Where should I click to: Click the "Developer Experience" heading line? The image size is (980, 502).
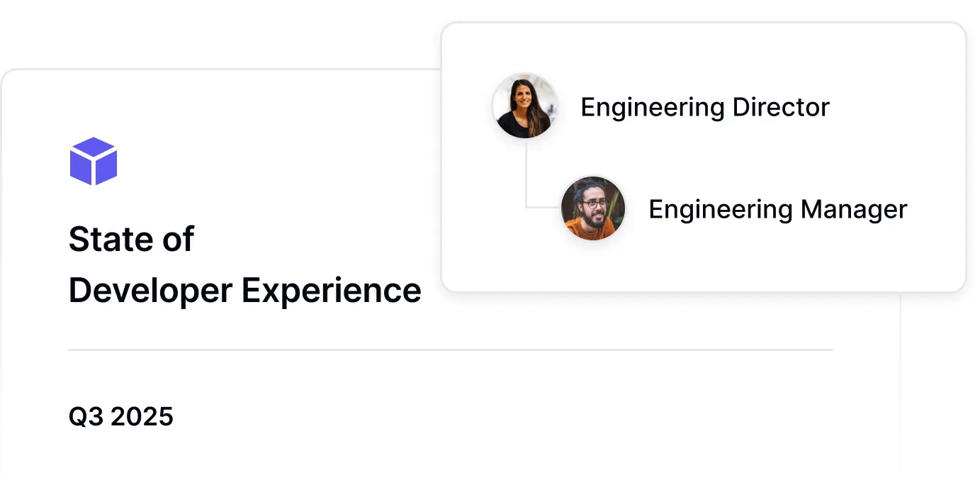pos(244,290)
